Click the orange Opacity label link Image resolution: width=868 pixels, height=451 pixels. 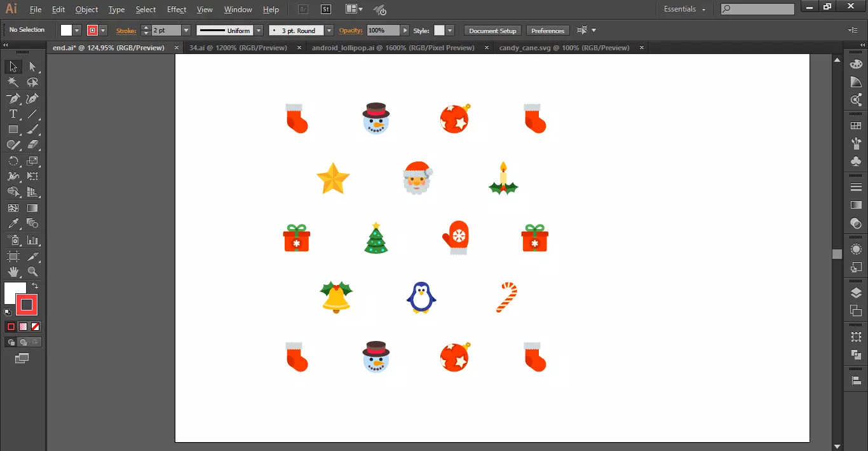[x=350, y=31]
